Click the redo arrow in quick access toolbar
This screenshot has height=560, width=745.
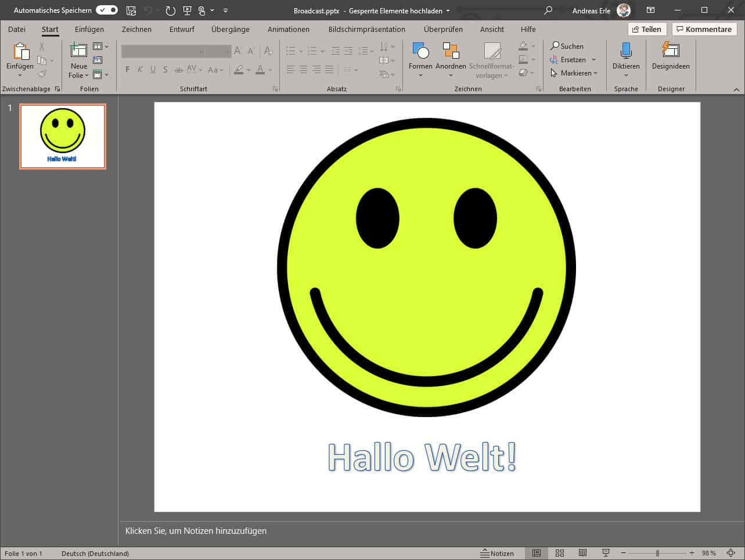coord(170,10)
